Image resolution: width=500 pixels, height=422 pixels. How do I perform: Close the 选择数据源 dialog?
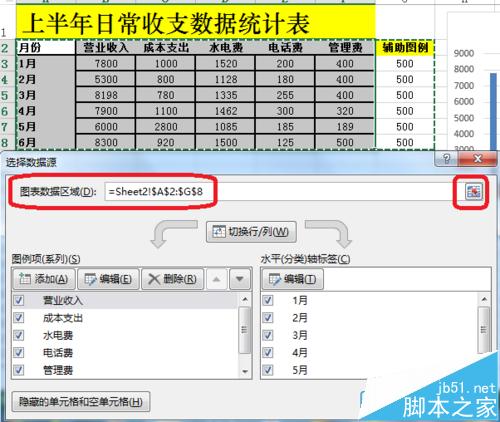[477, 159]
